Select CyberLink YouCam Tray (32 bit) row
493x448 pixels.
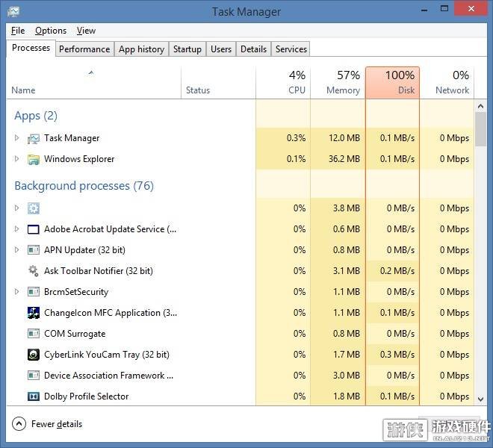click(x=240, y=355)
